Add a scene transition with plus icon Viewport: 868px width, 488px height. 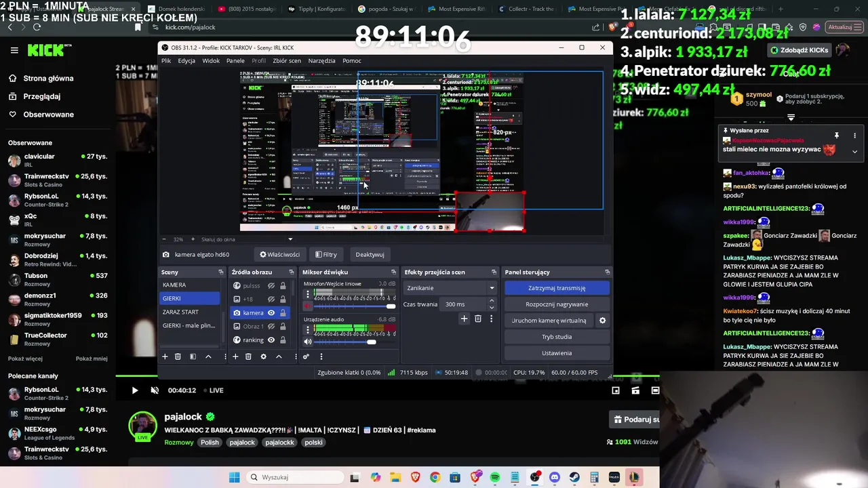(464, 319)
